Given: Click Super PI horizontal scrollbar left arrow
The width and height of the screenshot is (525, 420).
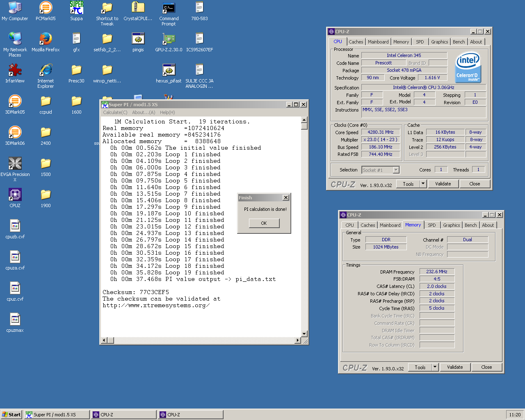Looking at the screenshot, I should pos(104,340).
